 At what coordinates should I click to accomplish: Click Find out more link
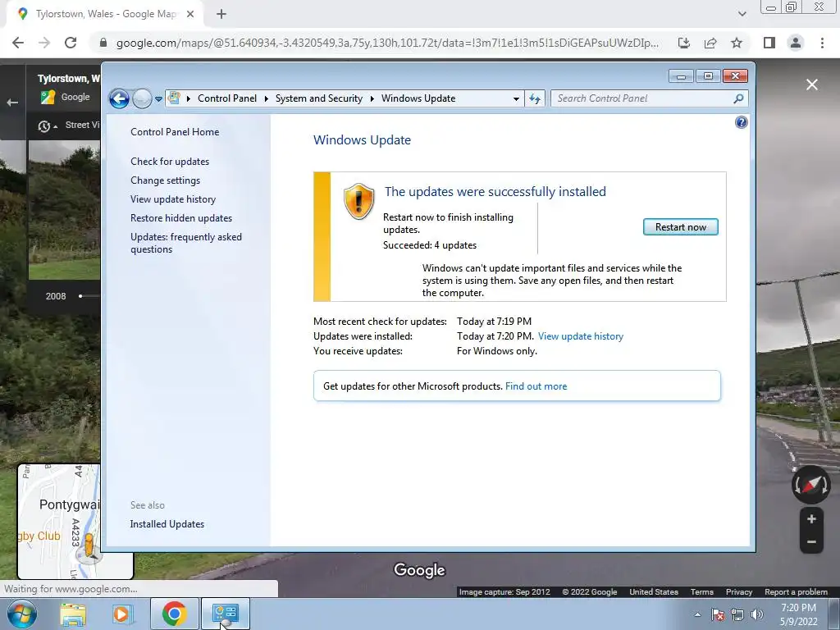click(x=536, y=386)
